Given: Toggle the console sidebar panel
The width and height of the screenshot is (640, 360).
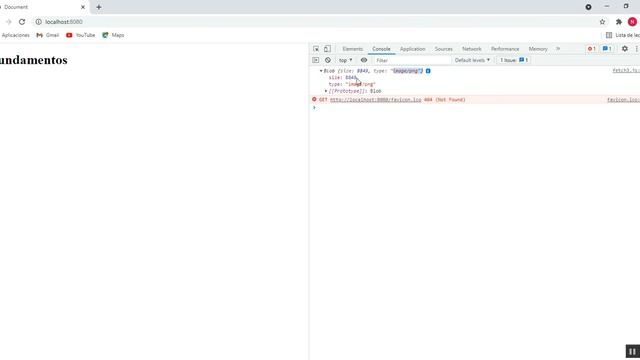Looking at the screenshot, I should (316, 60).
